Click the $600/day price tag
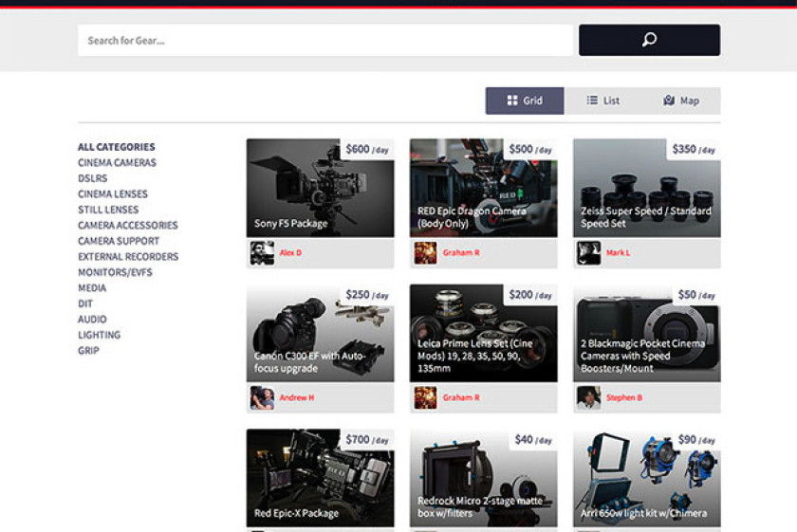 [367, 150]
